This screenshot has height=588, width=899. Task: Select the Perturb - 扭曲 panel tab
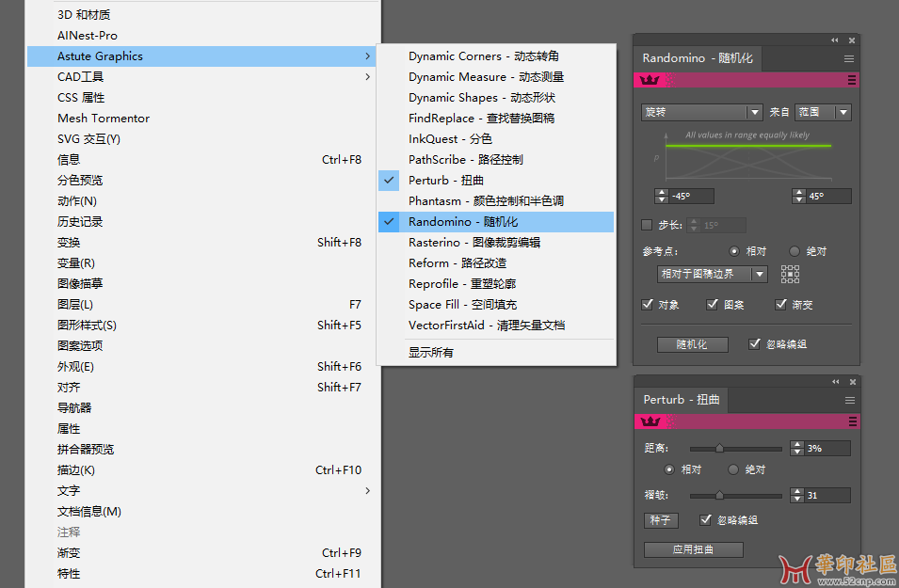682,400
